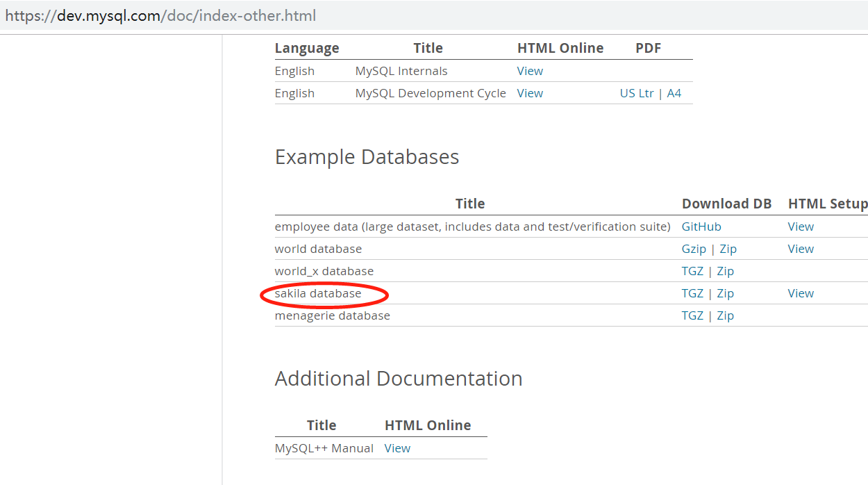The image size is (868, 485).
Task: Download the world database as Gzip
Action: [692, 248]
